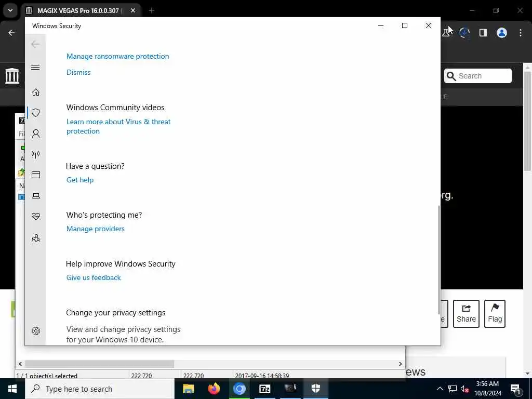Open the Windows Start menu
Image resolution: width=532 pixels, height=399 pixels.
coord(12,389)
